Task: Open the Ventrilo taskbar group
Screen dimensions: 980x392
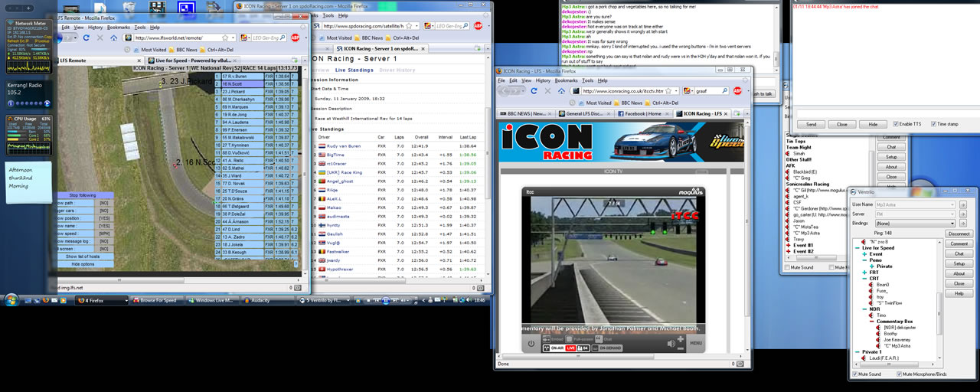Action: [x=323, y=301]
